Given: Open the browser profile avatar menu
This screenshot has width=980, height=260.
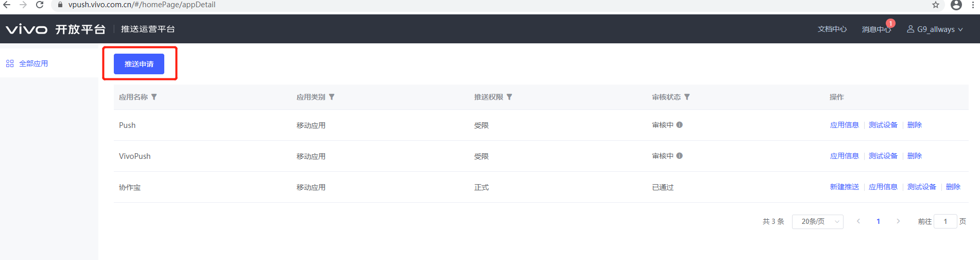Looking at the screenshot, I should coord(956,5).
